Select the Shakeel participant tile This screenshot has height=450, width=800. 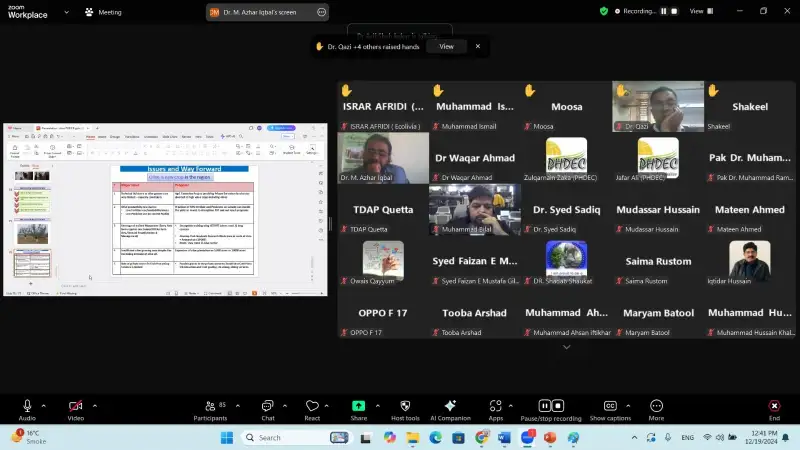click(749, 107)
